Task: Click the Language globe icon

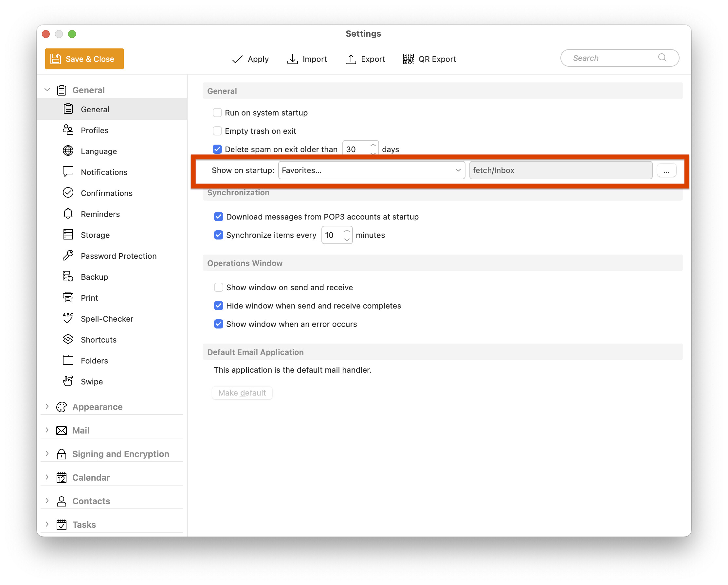Action: coord(68,151)
